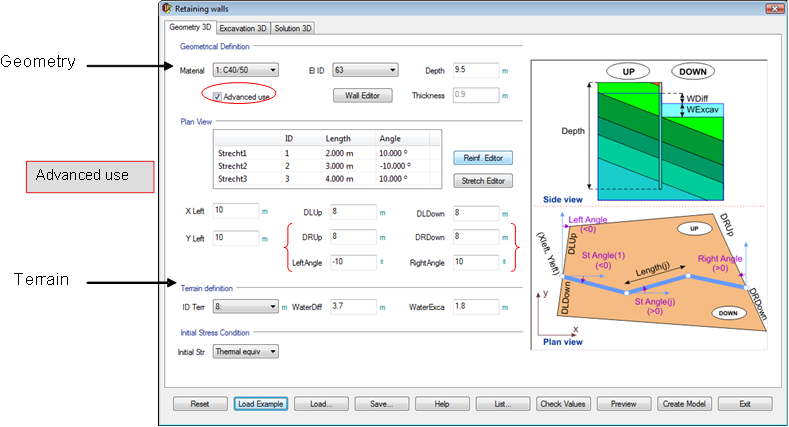Screen dimensions: 789x427
Task: Select the Strecht2 row in Plan View table
Action: [327, 166]
